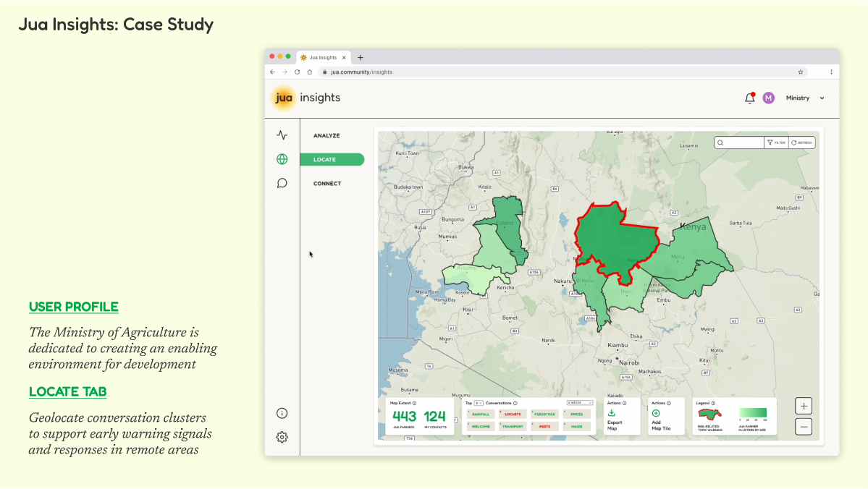The image size is (868, 489).
Task: Click the 124 My Contacts count
Action: coord(434,417)
